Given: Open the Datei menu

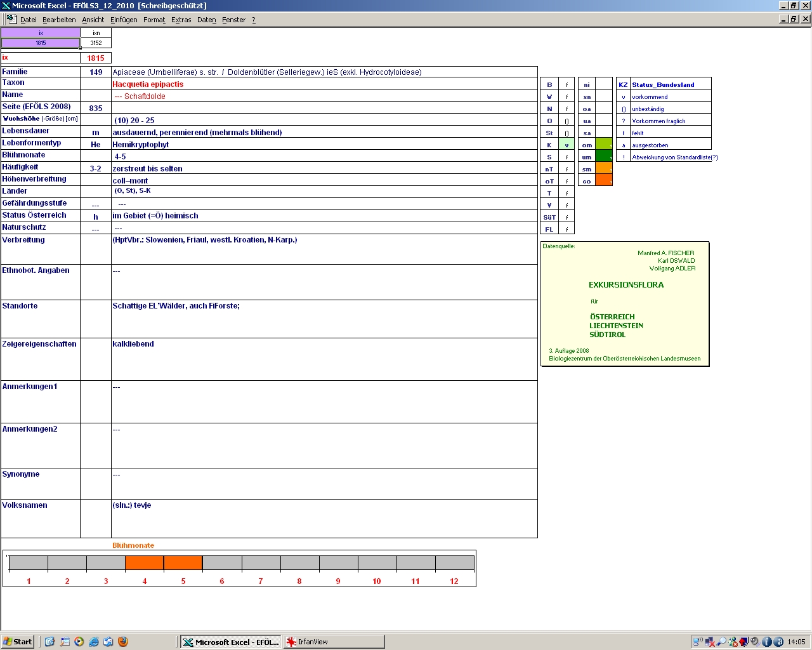Looking at the screenshot, I should pos(29,20).
